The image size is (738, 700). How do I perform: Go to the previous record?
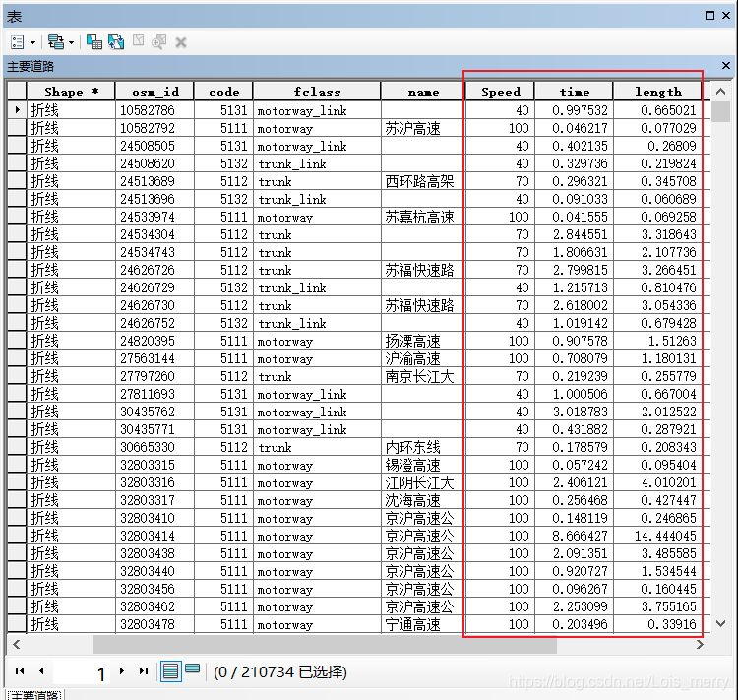pyautogui.click(x=41, y=670)
